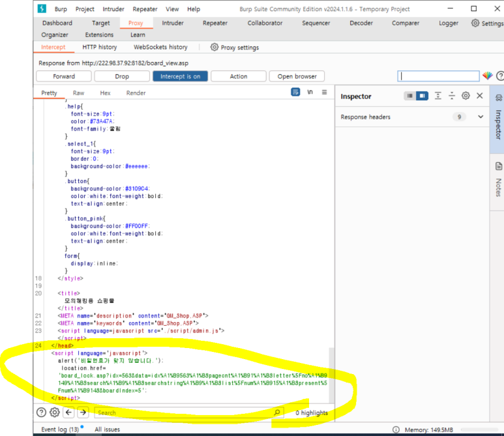This screenshot has width=504, height=436.
Task: Select the Pretty view tab
Action: 49,93
